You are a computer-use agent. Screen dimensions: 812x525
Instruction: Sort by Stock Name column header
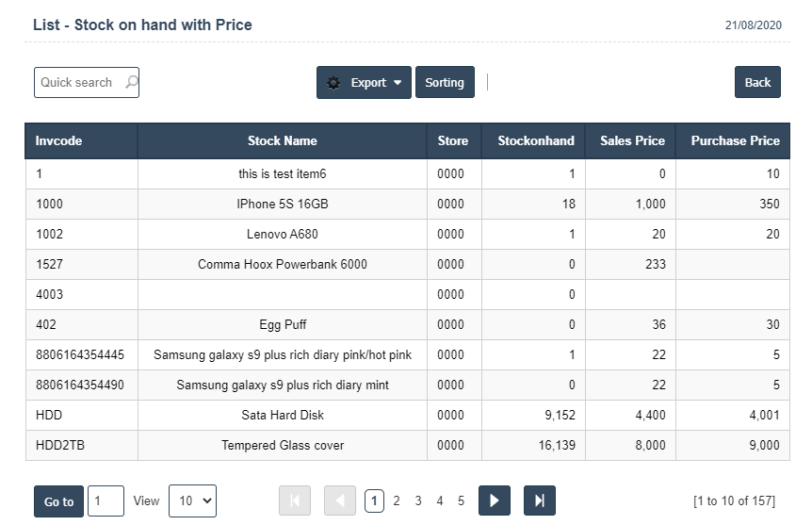pos(282,141)
